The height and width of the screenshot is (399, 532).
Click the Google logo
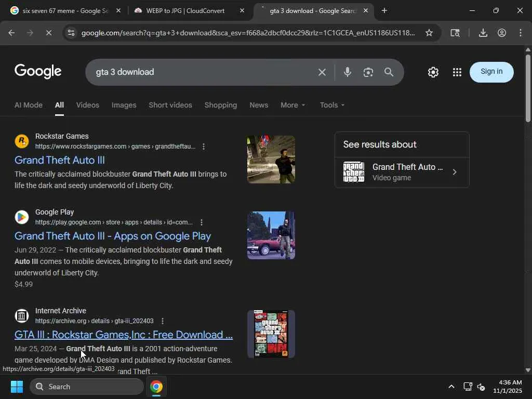tap(38, 71)
